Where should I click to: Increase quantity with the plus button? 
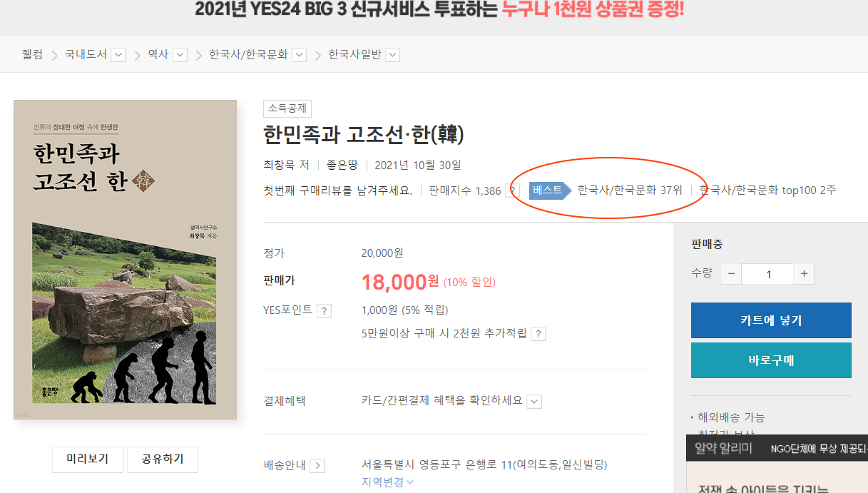coord(804,274)
